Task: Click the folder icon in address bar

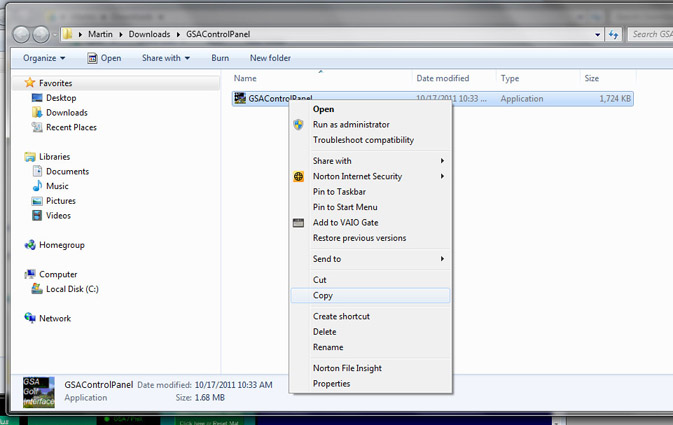Action: click(68, 34)
